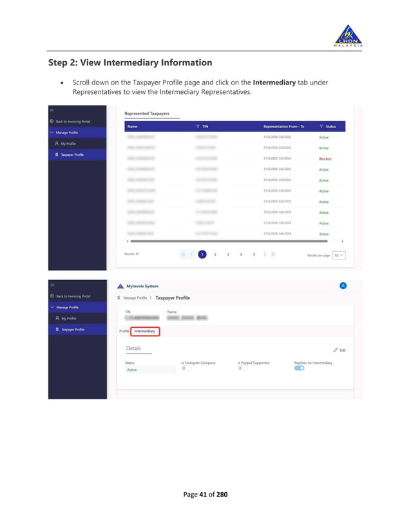Image resolution: width=411 pixels, height=532 pixels.
Task: Jump to last page with double-right arrows
Action: 273,254
